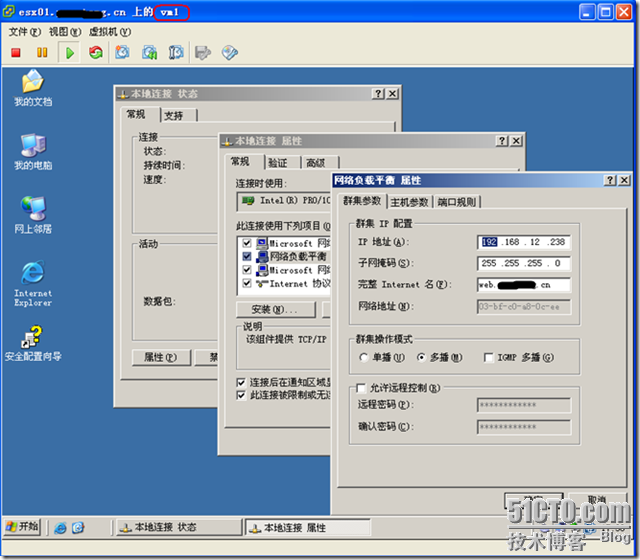The width and height of the screenshot is (640, 560).
Task: Click help button on 网络负载平衡 属性
Action: point(610,180)
